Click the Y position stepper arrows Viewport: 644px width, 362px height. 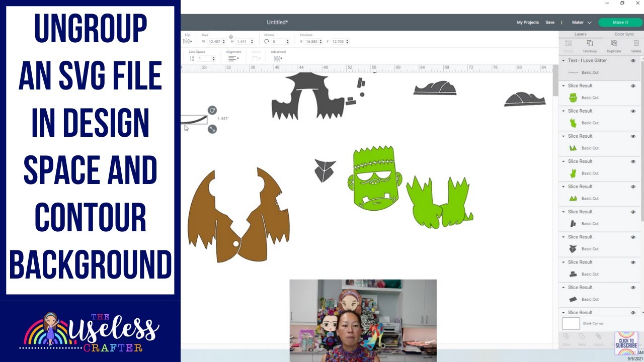tap(347, 41)
